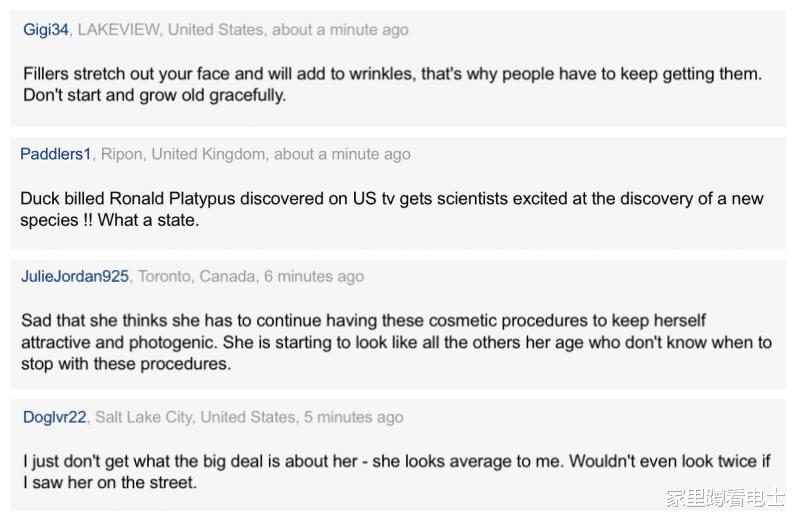Open the Paddlers1 username link
The image size is (796, 521).
tap(56, 154)
